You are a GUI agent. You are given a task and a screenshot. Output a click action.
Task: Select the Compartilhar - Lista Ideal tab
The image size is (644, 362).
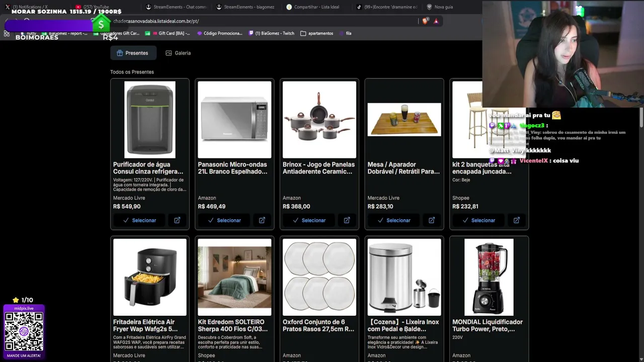point(316,7)
